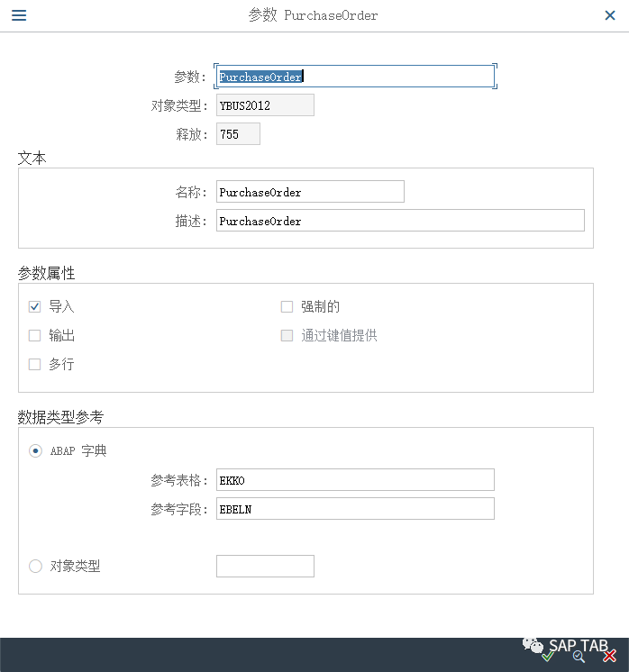This screenshot has height=672, width=629.
Task: Edit the 参考字段 field containing EBELN
Action: 355,509
